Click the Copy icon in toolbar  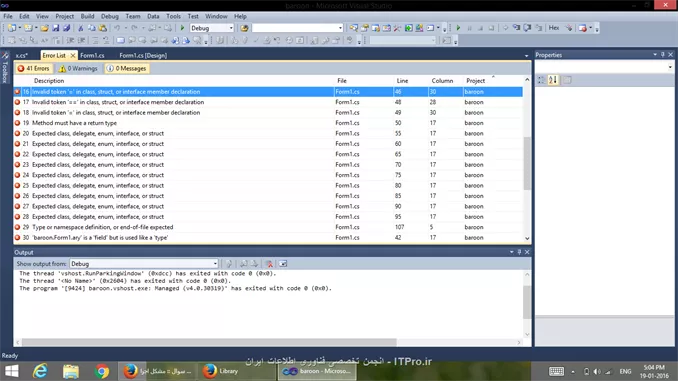[x=92, y=28]
